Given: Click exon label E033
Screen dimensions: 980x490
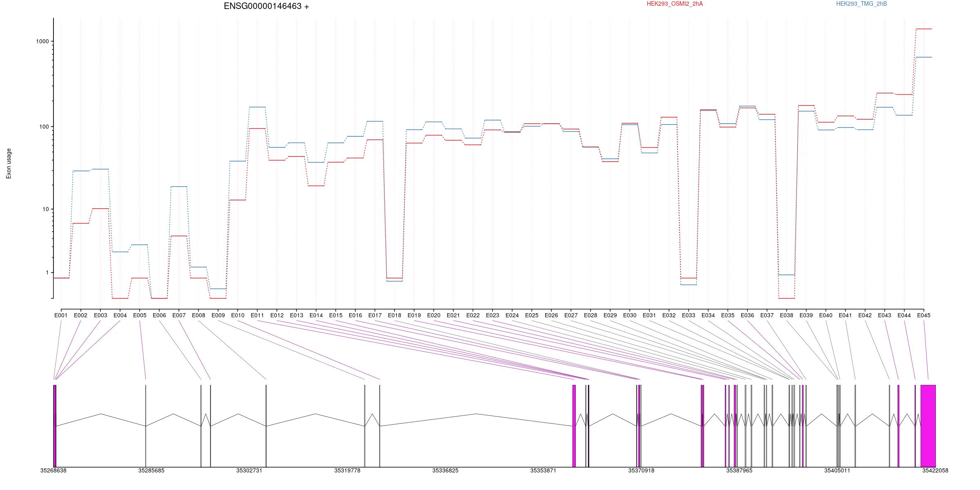Looking at the screenshot, I should point(688,315).
